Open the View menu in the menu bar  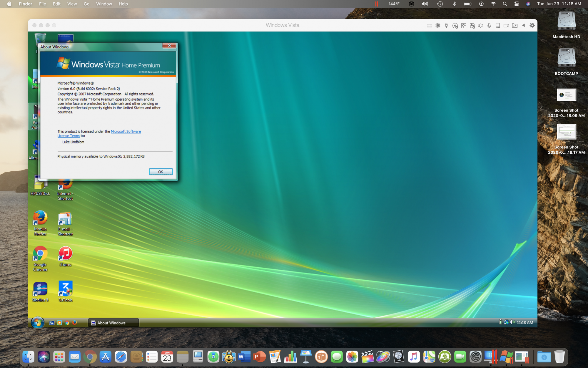(x=72, y=4)
